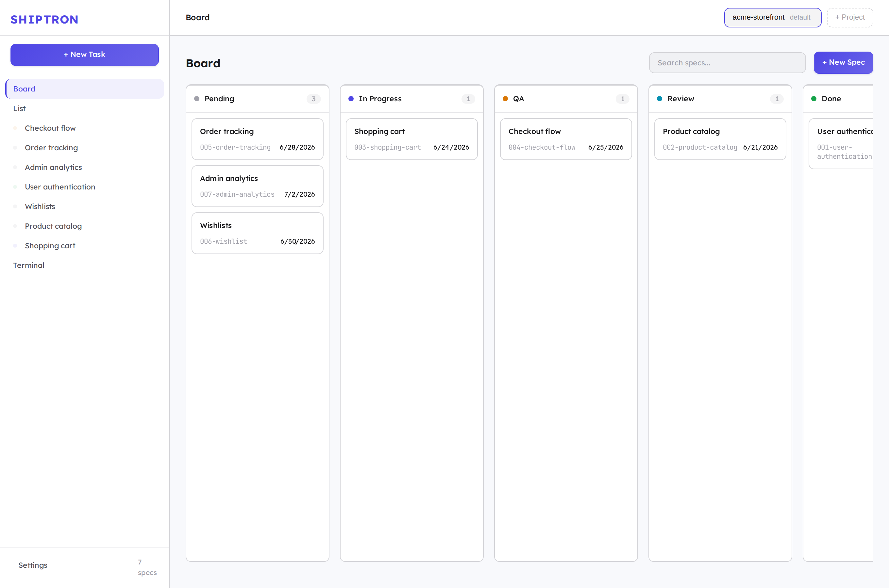Click the large Board page heading

pos(203,63)
